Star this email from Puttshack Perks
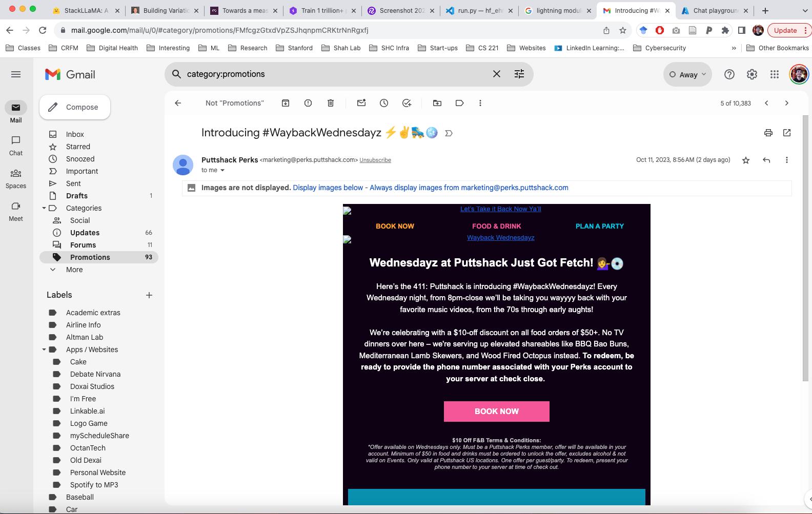The image size is (812, 514). 746,160
